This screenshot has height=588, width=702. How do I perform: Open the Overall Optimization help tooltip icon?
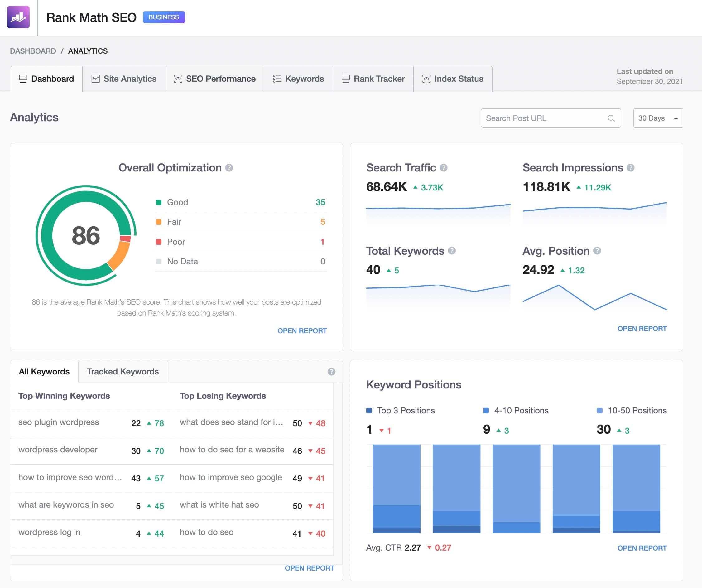[x=230, y=168]
